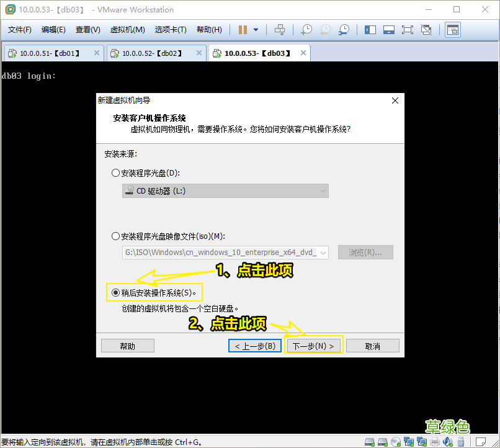Click the CD/DVD drive status icon
500x448 pixels.
coord(396,442)
